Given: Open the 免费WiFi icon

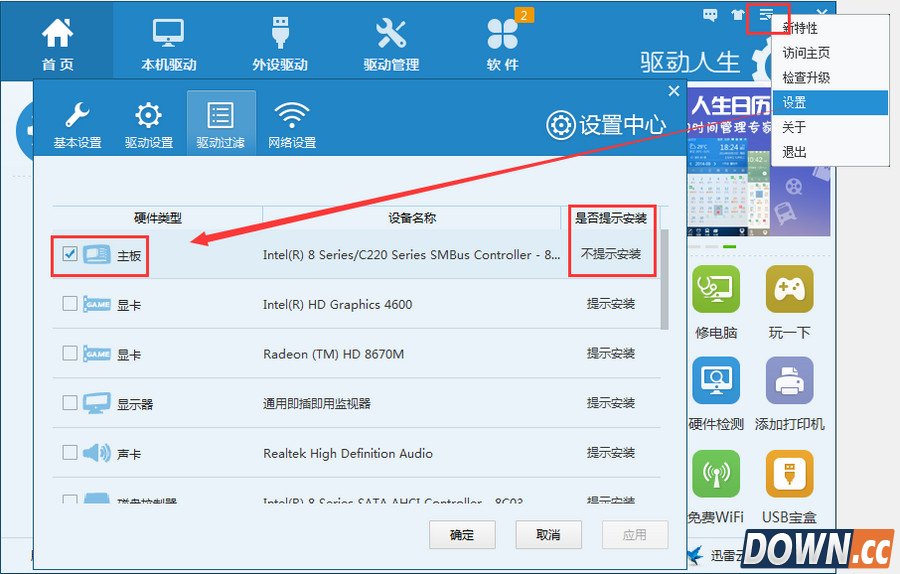Looking at the screenshot, I should pyautogui.click(x=716, y=474).
